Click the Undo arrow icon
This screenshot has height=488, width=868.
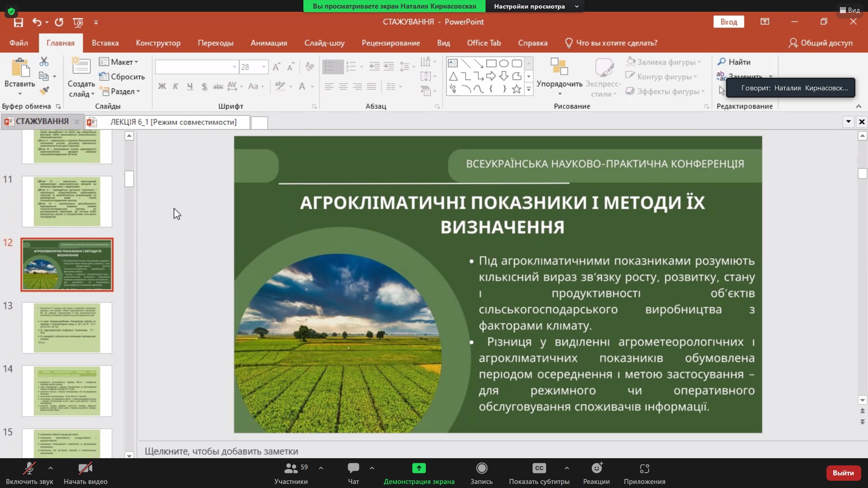(37, 22)
